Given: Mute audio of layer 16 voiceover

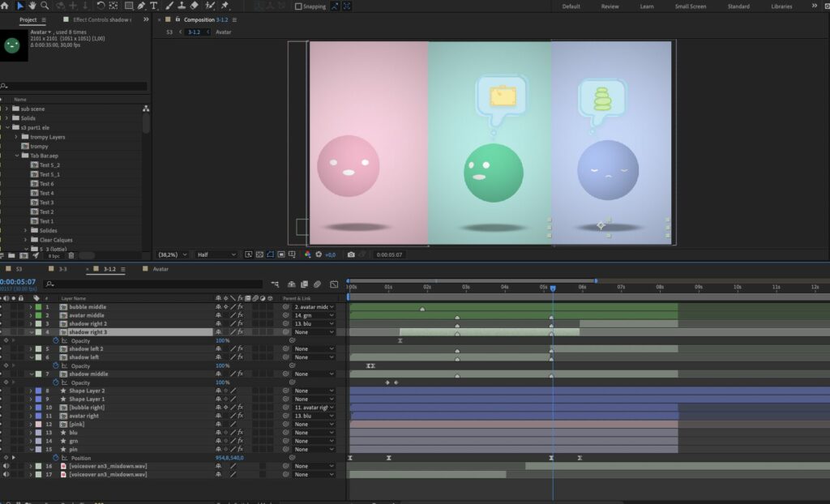Looking at the screenshot, I should pyautogui.click(x=6, y=466).
